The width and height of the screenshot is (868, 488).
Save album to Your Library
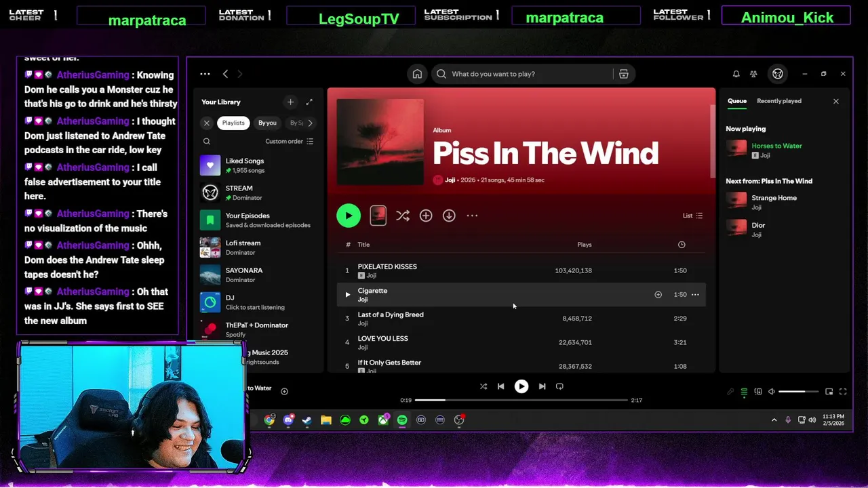tap(426, 216)
